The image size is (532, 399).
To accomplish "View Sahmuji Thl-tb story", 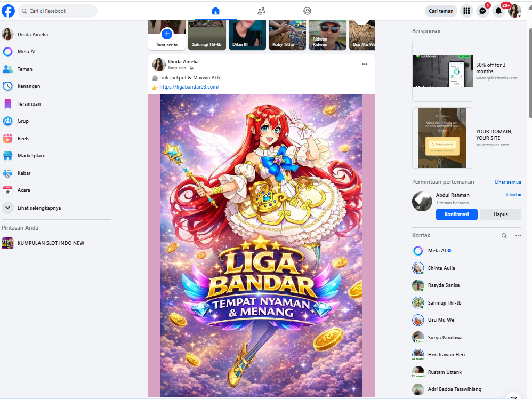I will (207, 35).
